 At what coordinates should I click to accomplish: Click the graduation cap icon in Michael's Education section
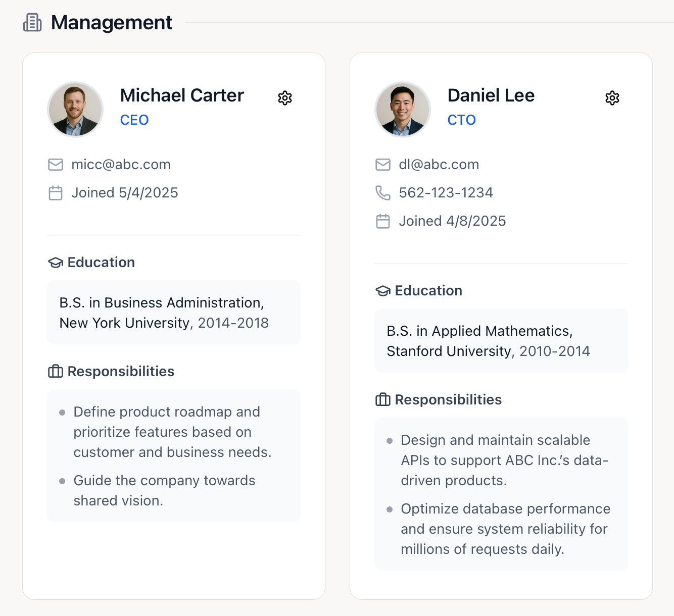(x=56, y=262)
